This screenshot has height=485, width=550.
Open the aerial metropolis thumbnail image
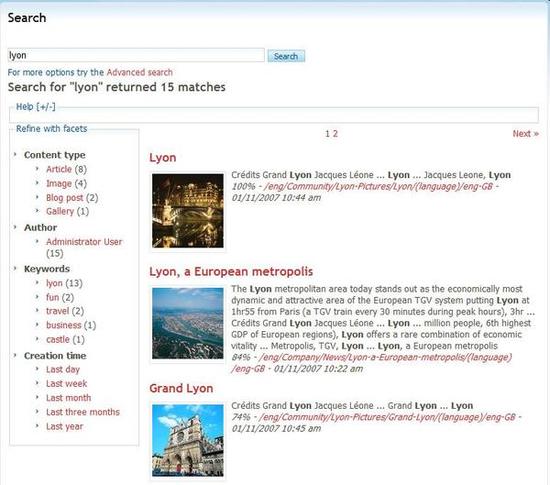pyautogui.click(x=188, y=323)
